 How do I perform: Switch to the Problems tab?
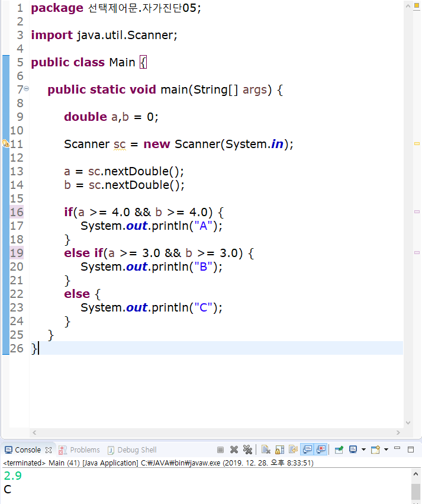pyautogui.click(x=79, y=450)
